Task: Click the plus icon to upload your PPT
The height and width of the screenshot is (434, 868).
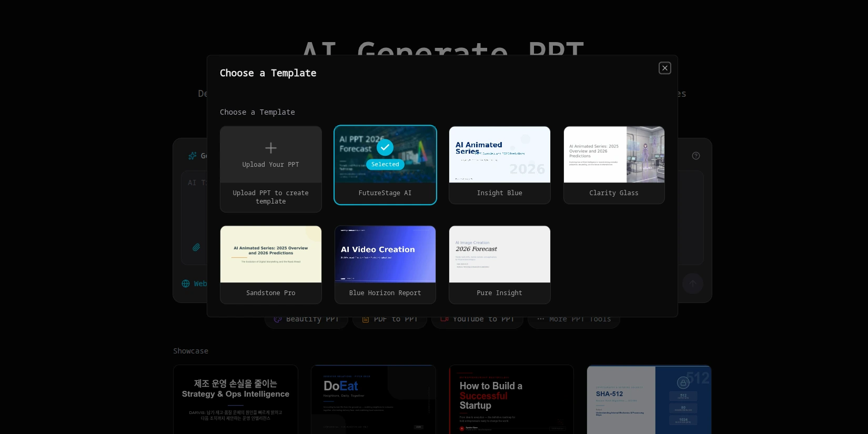Action: tap(270, 148)
